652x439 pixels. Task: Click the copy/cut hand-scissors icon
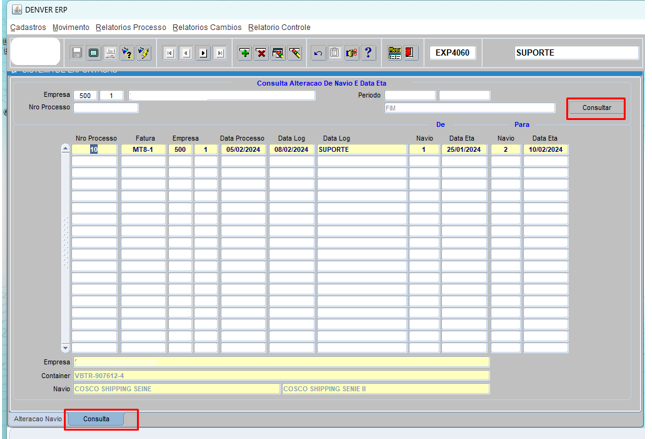coord(351,53)
